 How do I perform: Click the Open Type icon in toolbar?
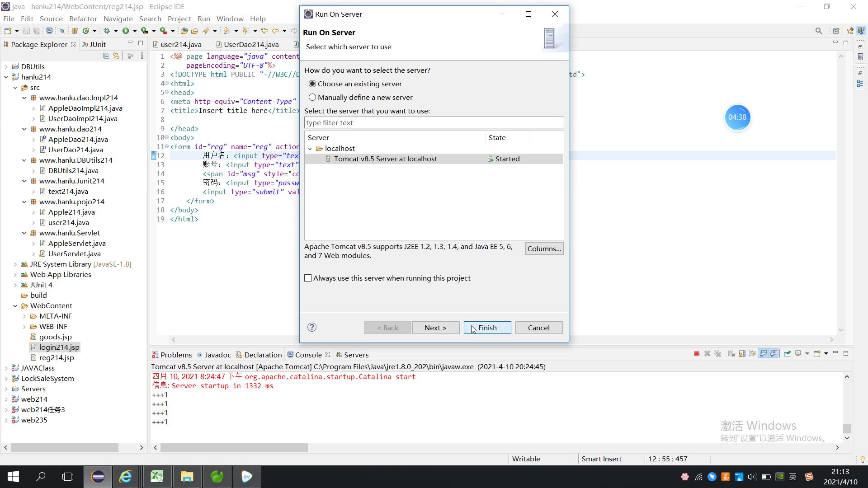[184, 31]
